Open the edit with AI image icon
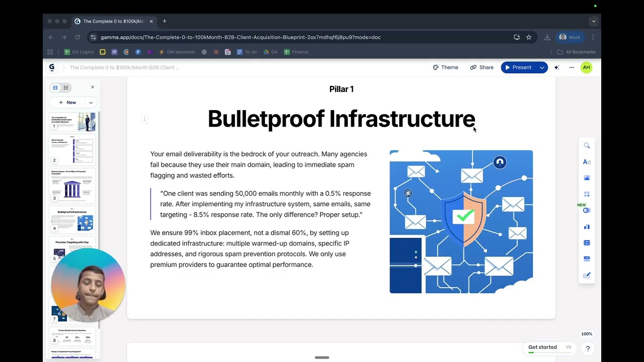 587,275
